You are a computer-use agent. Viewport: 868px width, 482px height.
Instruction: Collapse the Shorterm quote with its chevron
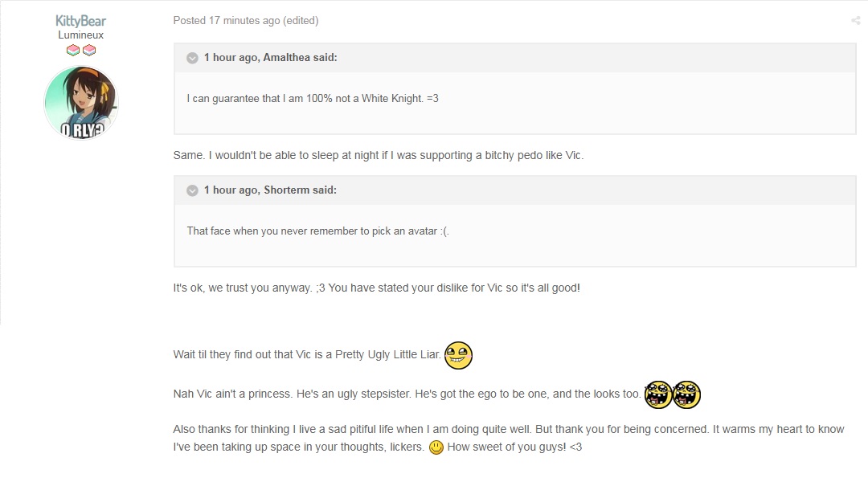coord(192,191)
